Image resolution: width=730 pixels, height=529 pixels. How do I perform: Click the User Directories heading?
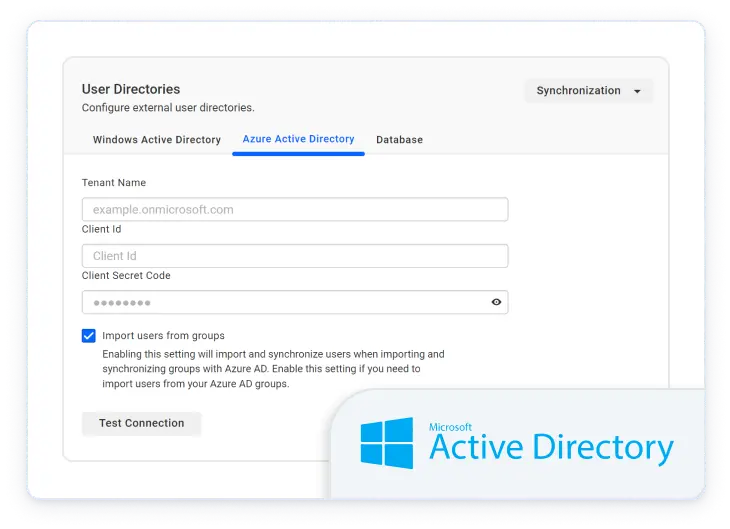pyautogui.click(x=131, y=89)
